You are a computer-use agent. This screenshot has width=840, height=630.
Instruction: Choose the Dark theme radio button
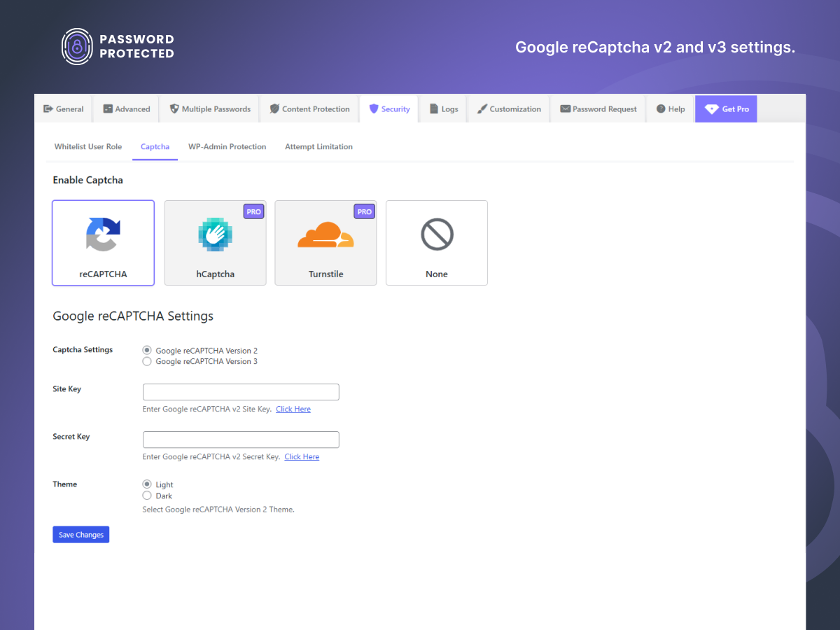coord(147,496)
